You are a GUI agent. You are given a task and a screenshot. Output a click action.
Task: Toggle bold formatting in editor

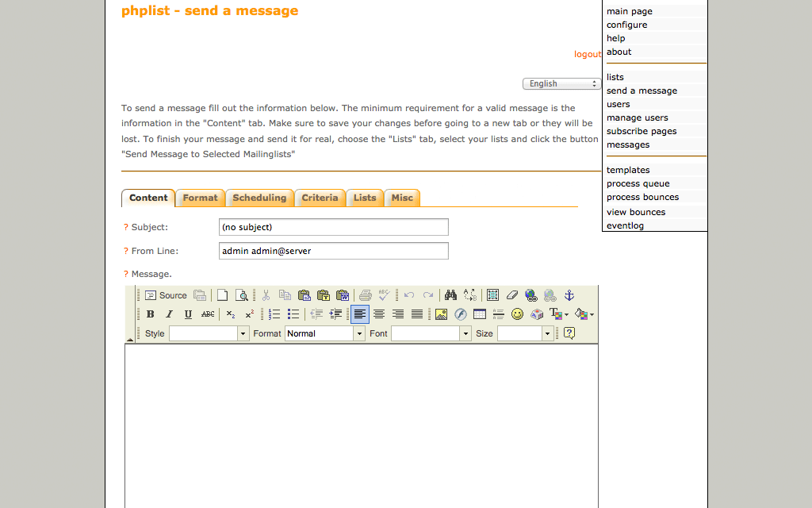click(x=151, y=314)
